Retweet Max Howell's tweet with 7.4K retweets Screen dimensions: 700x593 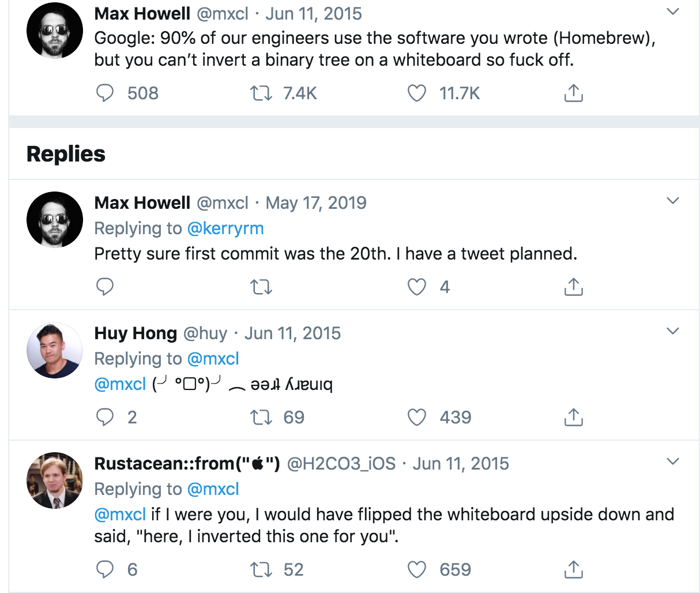[261, 93]
